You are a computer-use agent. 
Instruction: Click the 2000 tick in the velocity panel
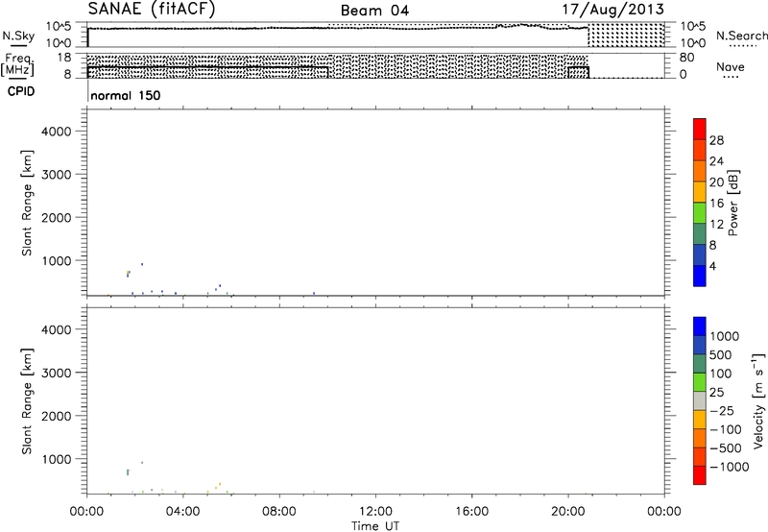(57, 416)
